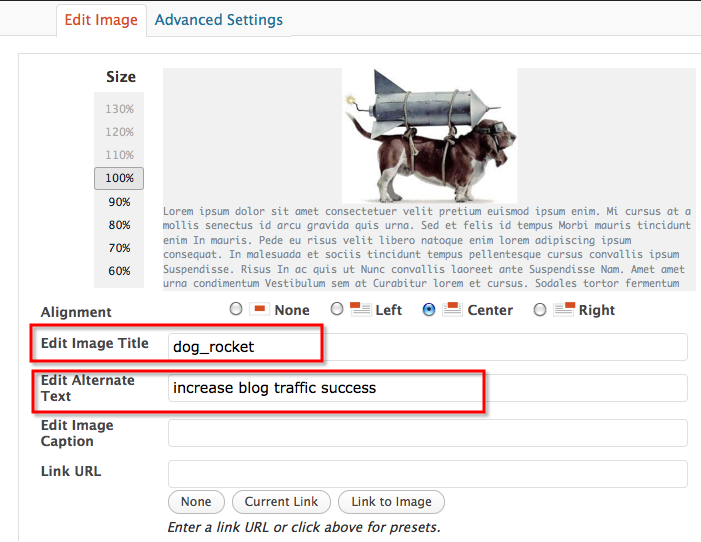Screen dimensions: 701x542
Task: Select the Left alignment radio button
Action: 337,309
